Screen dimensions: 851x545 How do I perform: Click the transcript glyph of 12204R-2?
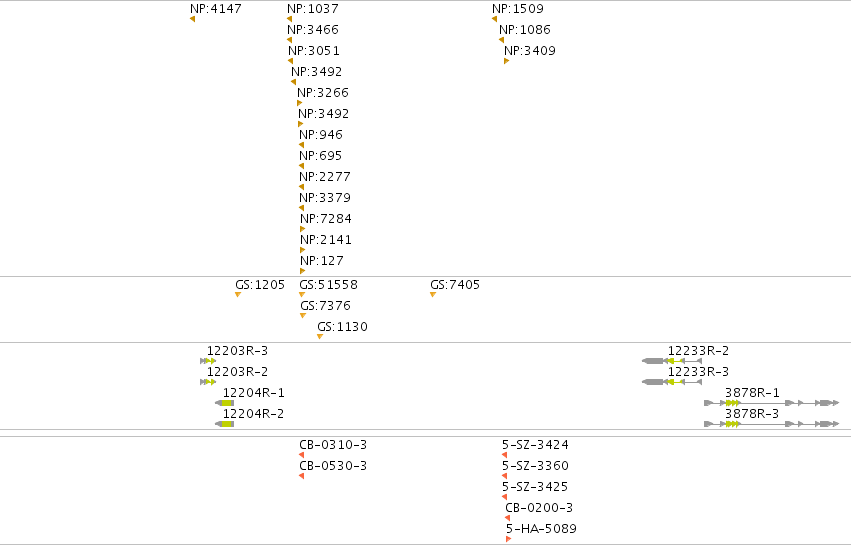(x=225, y=424)
